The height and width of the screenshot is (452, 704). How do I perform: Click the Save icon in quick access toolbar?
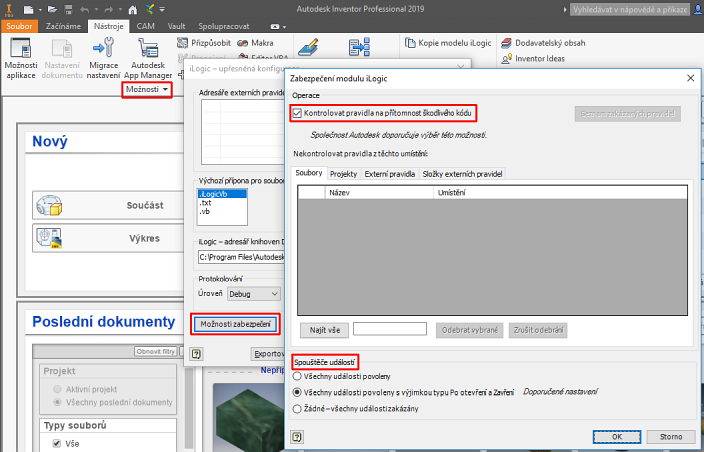tap(68, 9)
